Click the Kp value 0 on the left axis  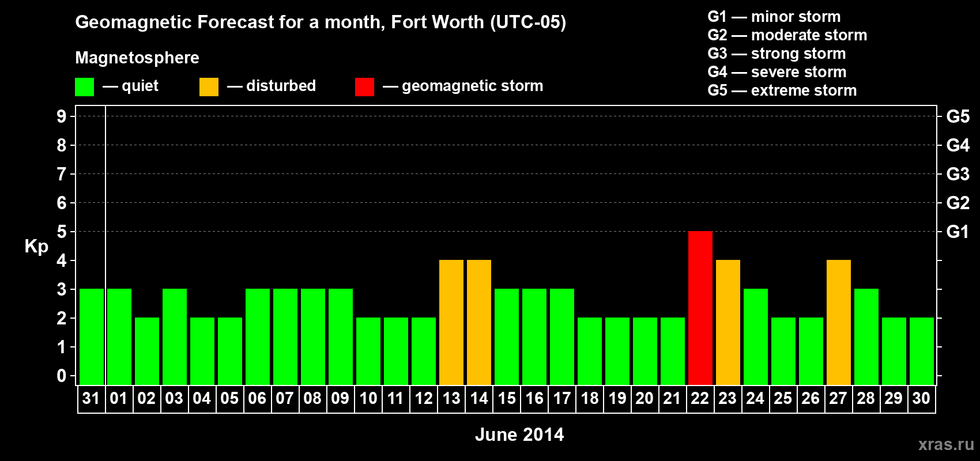(62, 376)
